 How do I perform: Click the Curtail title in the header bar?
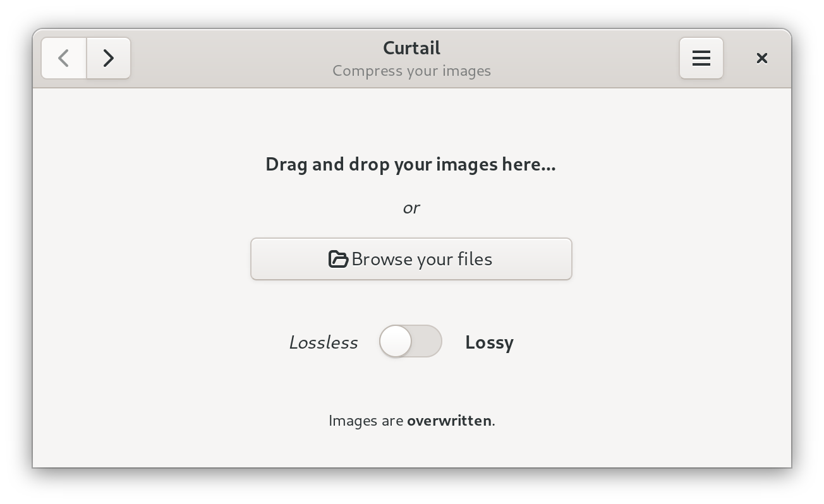pyautogui.click(x=412, y=48)
